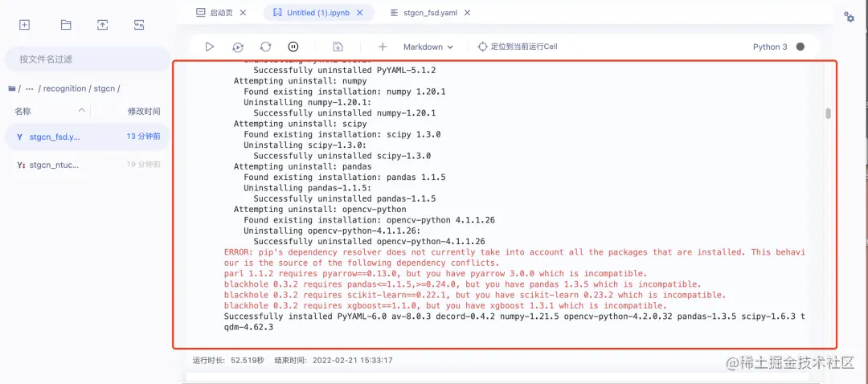
Task: Click the 'Attempting uninstall: pandas' line
Action: point(302,166)
